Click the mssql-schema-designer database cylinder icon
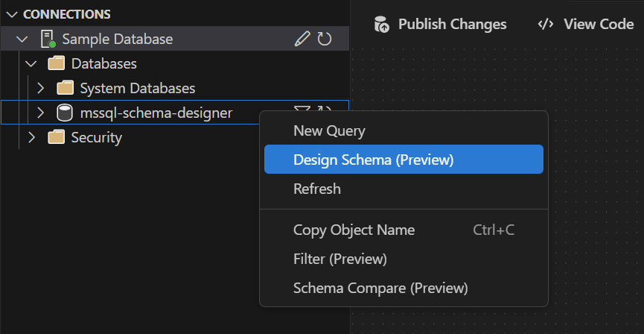 [65, 113]
